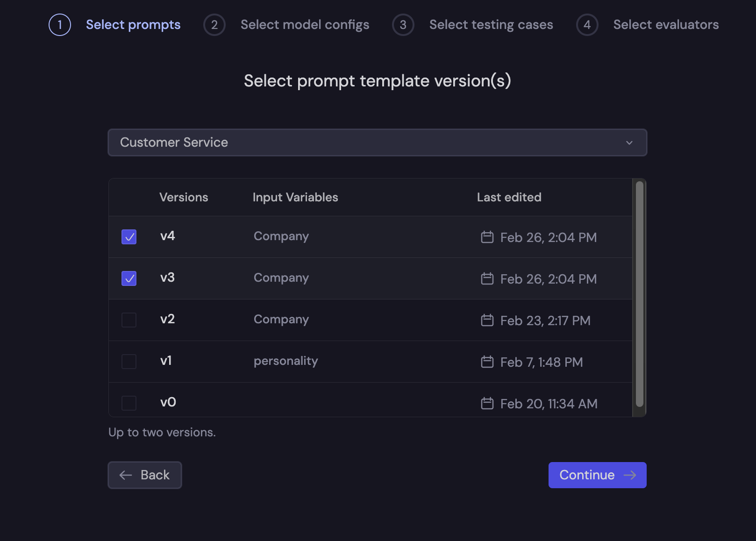Go to Select prompts step
Screen dimensions: 756x541
pos(133,25)
